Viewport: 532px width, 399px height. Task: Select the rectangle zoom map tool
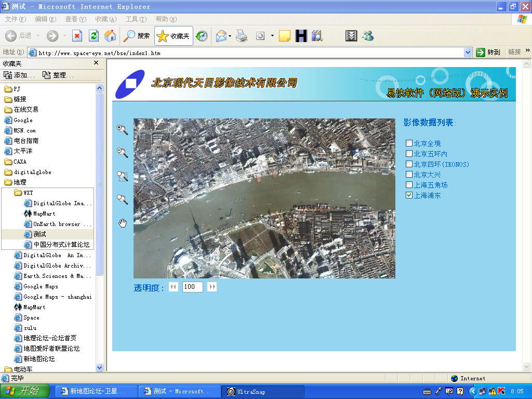tap(122, 176)
